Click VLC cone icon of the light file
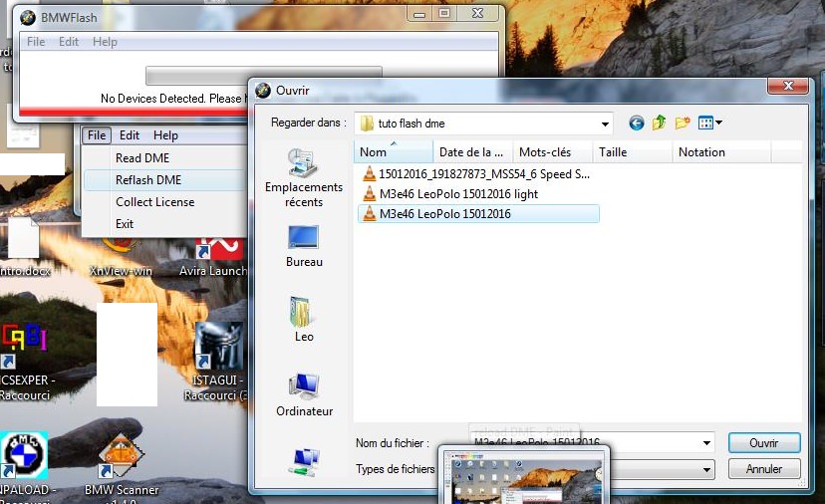The image size is (825, 504). 370,193
